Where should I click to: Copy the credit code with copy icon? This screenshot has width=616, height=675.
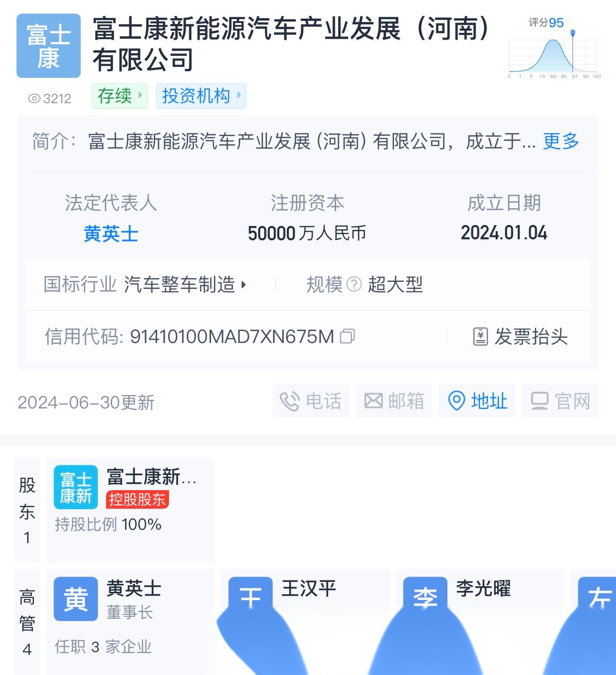[347, 337]
